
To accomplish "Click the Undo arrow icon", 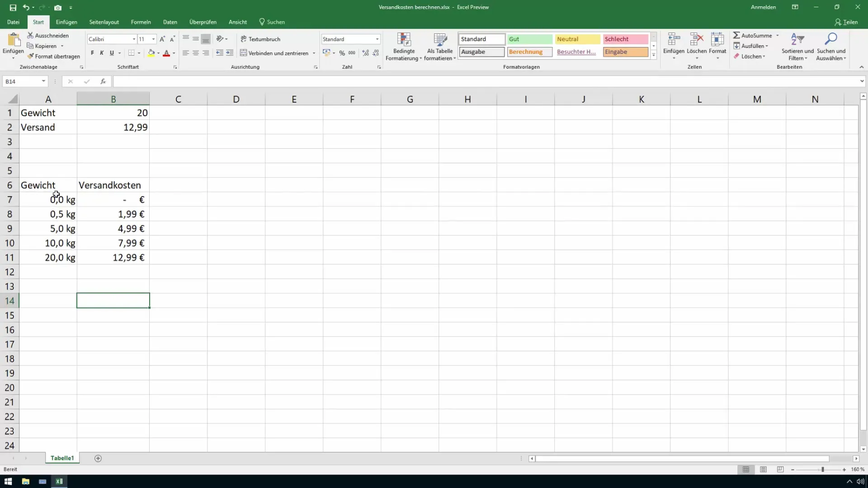I will (26, 7).
